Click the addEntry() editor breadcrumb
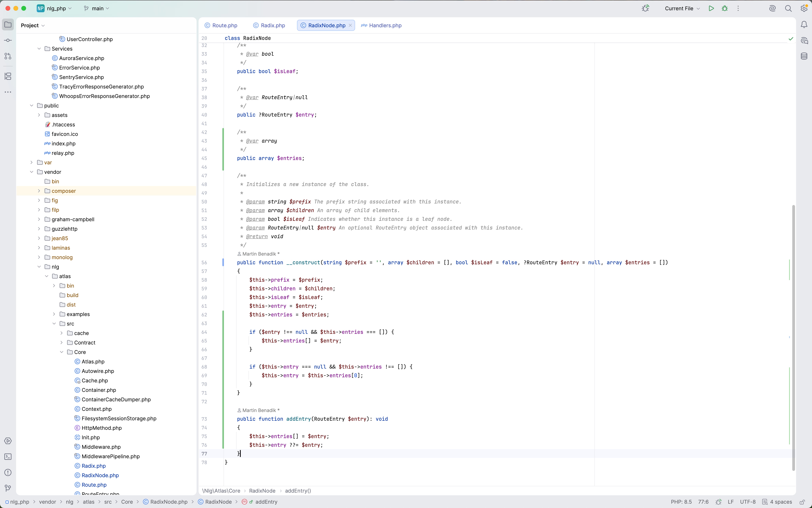The image size is (812, 508). [298, 491]
